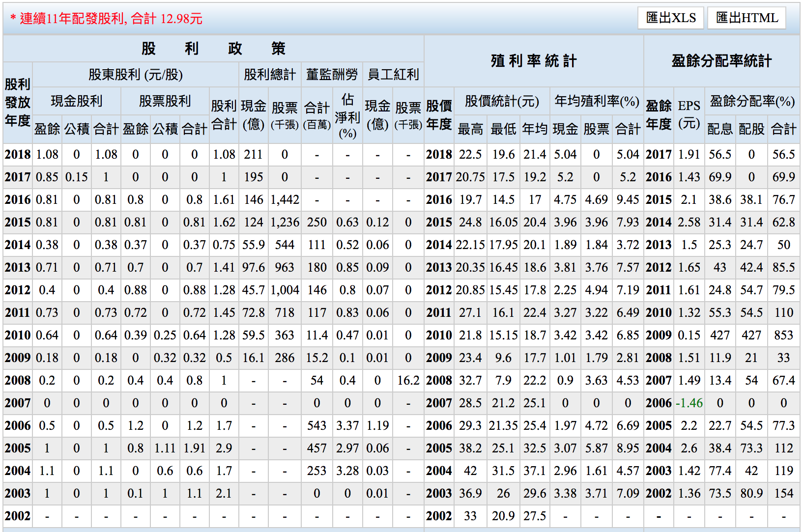804x532 pixels.
Task: Click the 現金股利 sub-header
Action: click(x=76, y=101)
